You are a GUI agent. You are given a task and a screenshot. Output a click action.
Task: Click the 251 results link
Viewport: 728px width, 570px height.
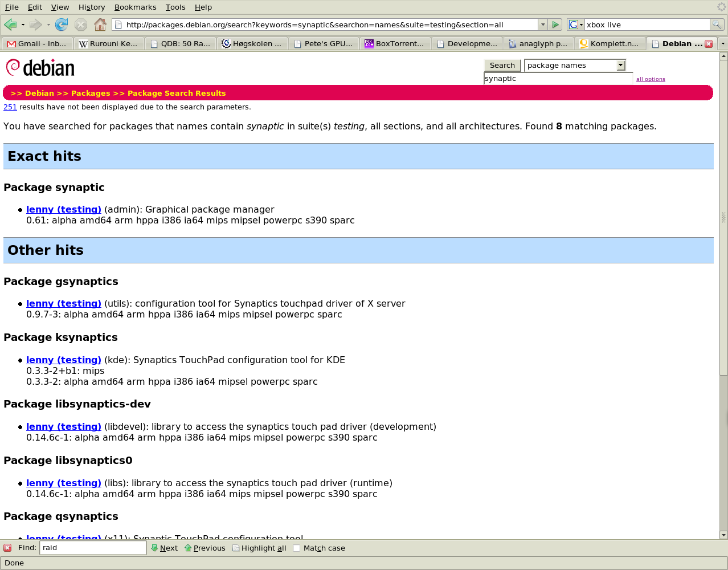[10, 107]
